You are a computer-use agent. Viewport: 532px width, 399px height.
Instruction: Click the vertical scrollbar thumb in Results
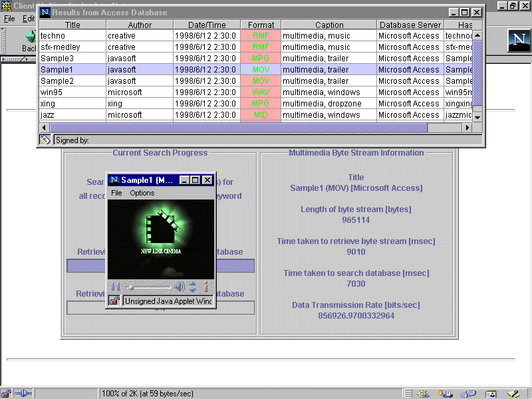[x=477, y=73]
